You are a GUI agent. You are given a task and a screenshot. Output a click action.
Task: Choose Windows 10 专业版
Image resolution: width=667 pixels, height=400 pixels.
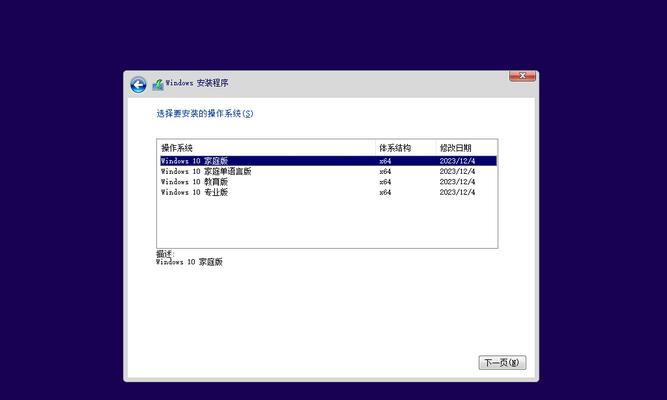[328, 192]
